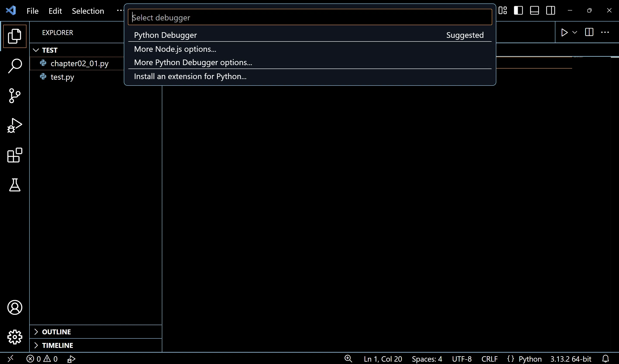Change indentation via Spaces: 4
Image resolution: width=619 pixels, height=364 pixels.
pos(427,359)
